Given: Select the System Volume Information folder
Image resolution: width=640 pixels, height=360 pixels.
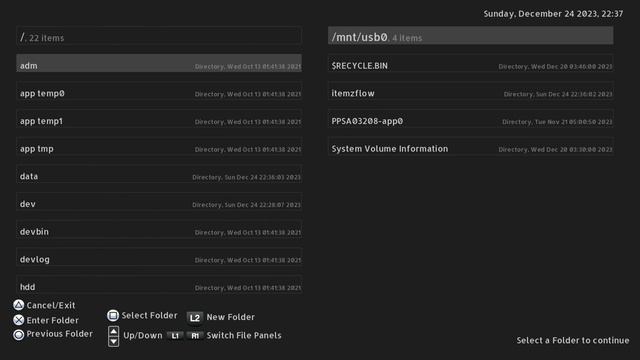Looking at the screenshot, I should pyautogui.click(x=471, y=147).
